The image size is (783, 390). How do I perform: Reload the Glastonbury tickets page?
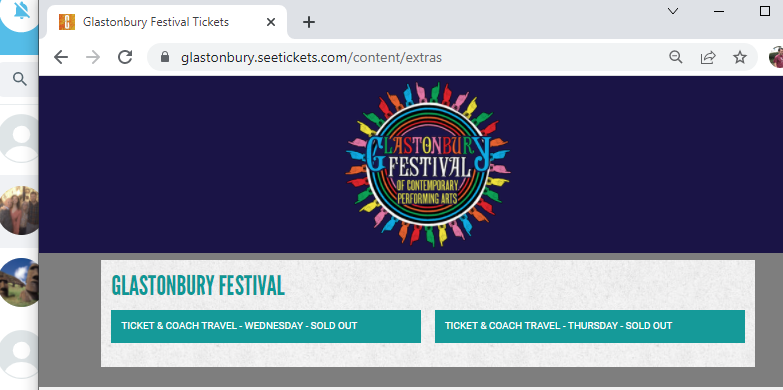point(125,57)
